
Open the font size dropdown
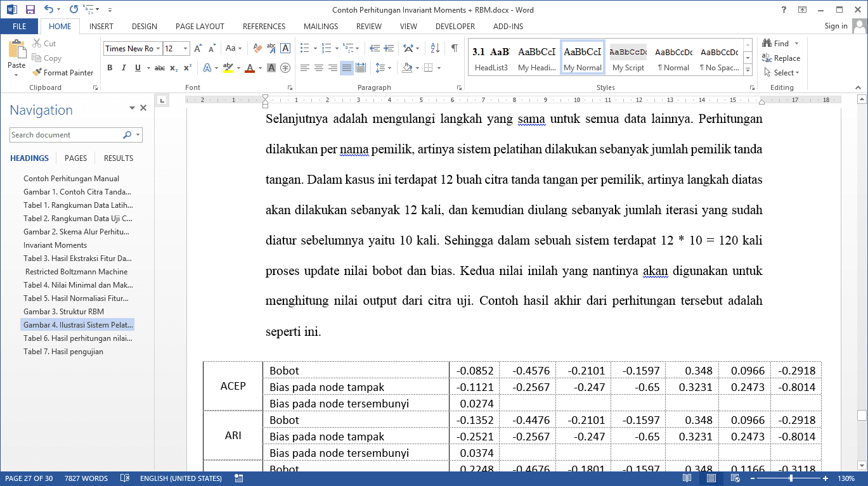pos(185,49)
